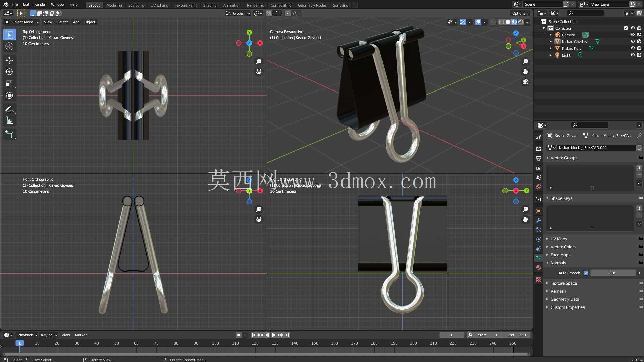Open Global transform orientation dropdown
The height and width of the screenshot is (362, 644).
point(238,13)
